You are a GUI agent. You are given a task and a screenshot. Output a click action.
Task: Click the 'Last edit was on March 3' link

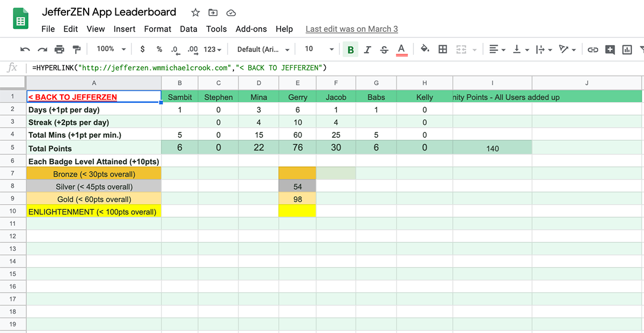click(352, 29)
